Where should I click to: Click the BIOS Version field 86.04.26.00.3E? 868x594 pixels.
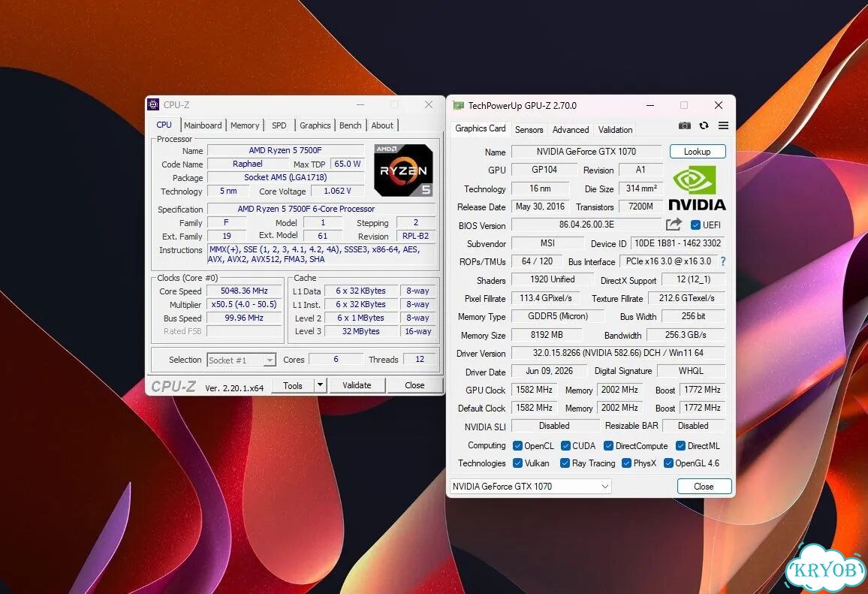click(x=586, y=225)
